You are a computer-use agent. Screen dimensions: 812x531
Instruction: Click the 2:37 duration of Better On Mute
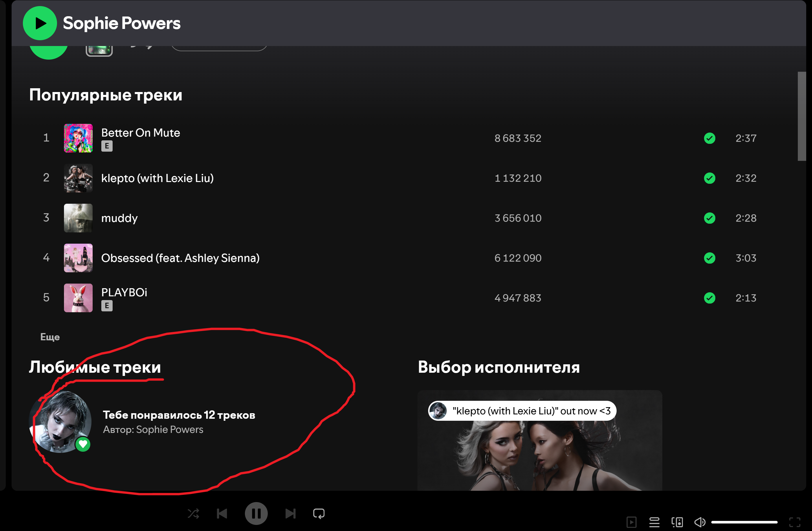[x=746, y=138]
